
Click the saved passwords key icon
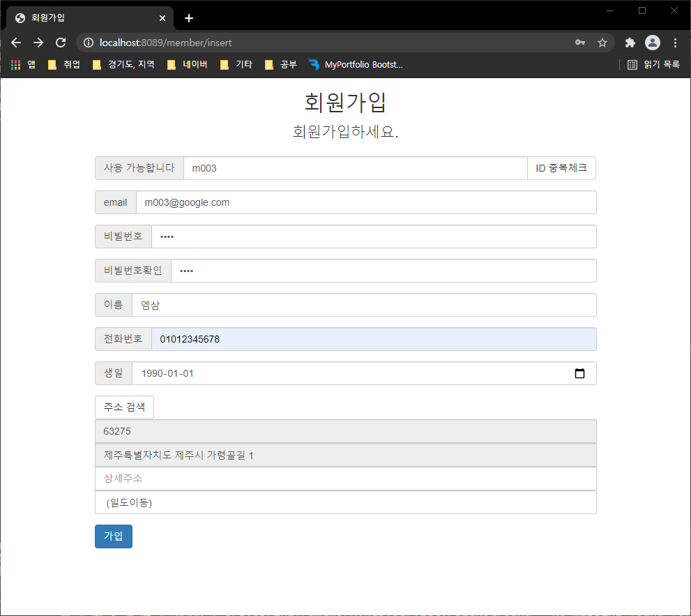tap(580, 43)
